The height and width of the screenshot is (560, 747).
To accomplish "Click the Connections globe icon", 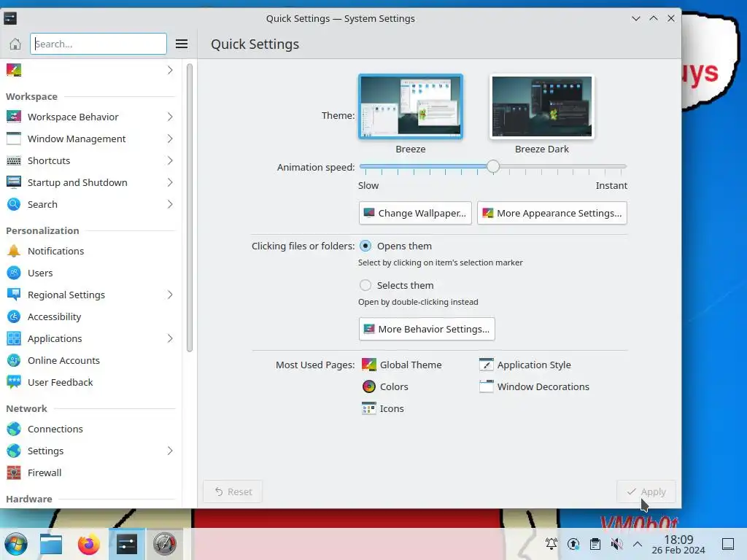I will coord(14,429).
